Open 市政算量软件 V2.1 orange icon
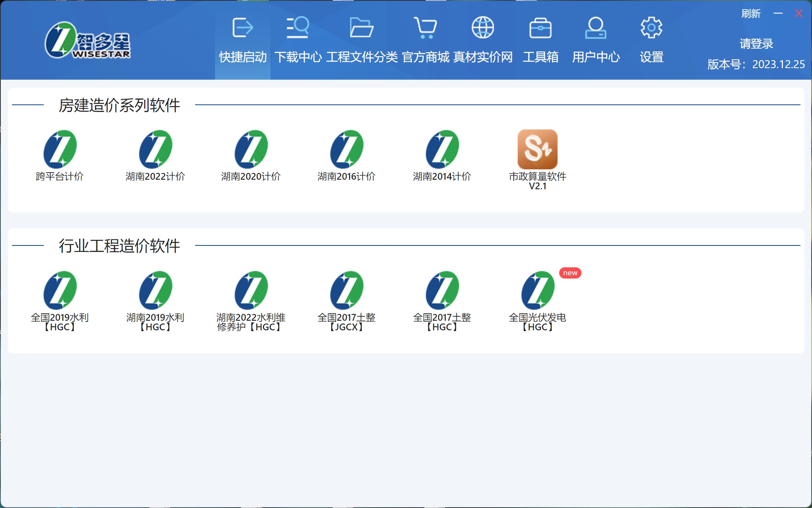 (537, 150)
